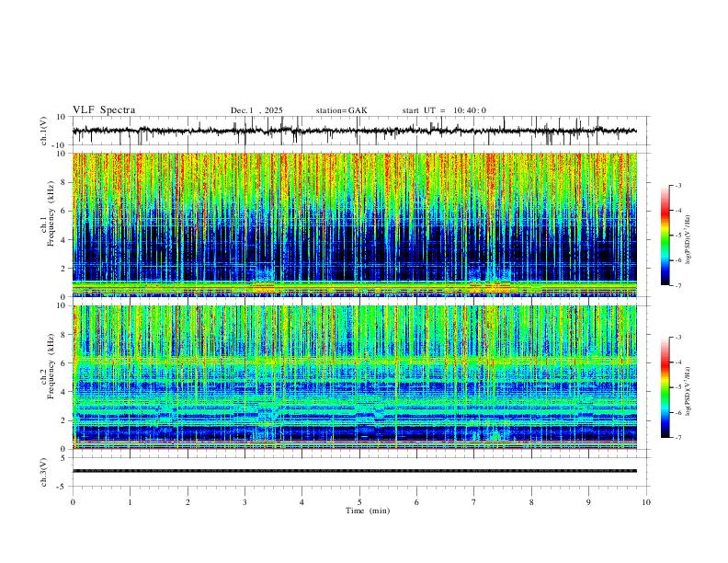Select the "start UT = 10:40:0" text

[444, 110]
